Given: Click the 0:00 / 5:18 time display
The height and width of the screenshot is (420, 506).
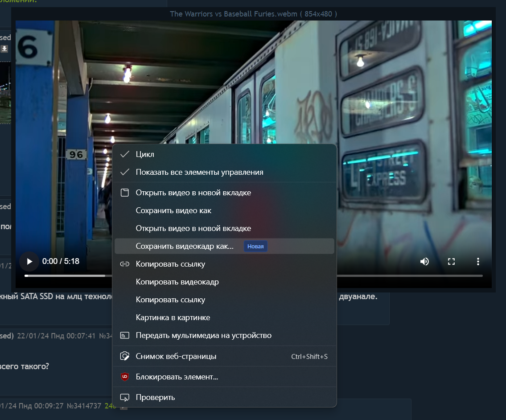Looking at the screenshot, I should (61, 261).
